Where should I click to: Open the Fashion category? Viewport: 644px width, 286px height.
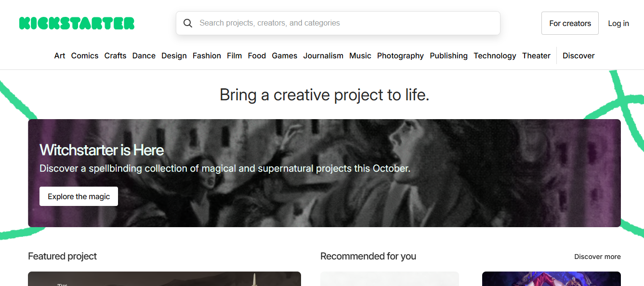[207, 55]
